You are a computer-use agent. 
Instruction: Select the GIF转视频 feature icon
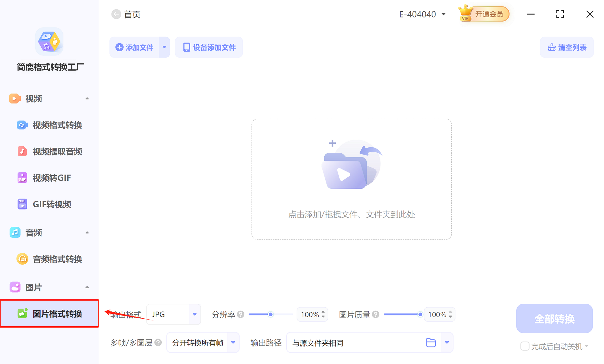click(x=22, y=204)
